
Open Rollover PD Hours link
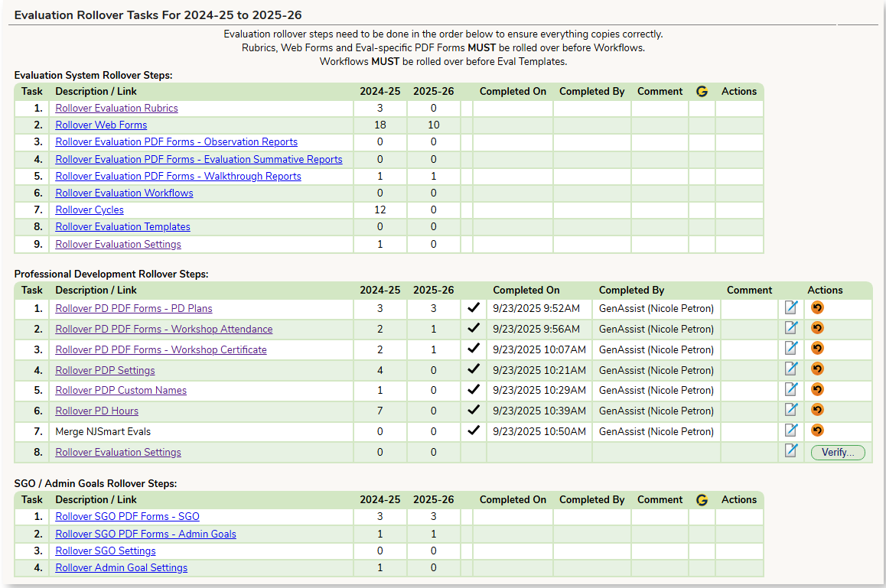(96, 411)
